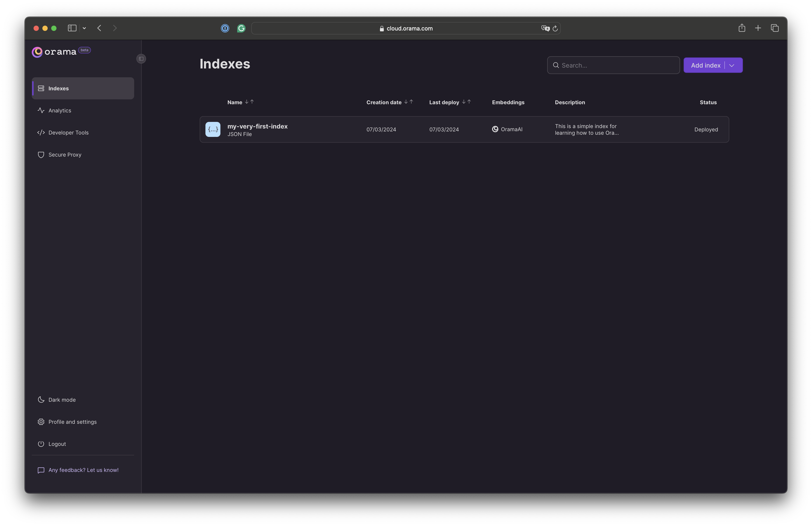Go back in Safari

[x=99, y=28]
